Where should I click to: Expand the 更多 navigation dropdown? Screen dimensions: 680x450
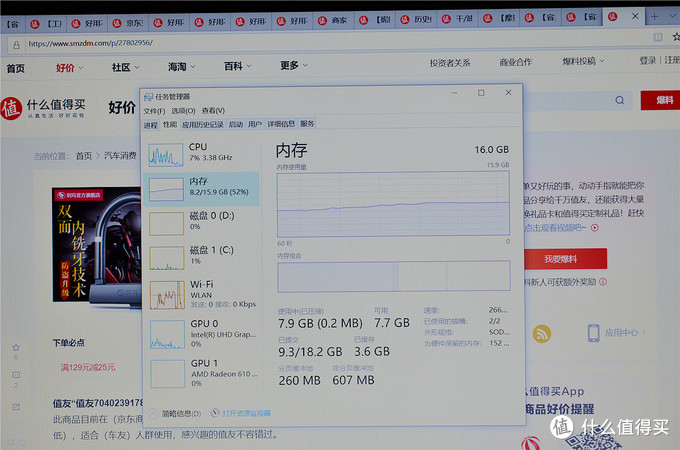pyautogui.click(x=294, y=65)
